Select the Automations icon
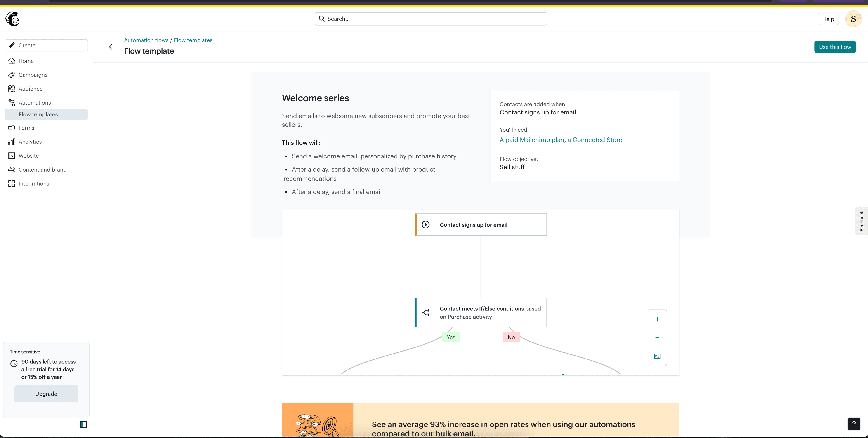 tap(12, 102)
